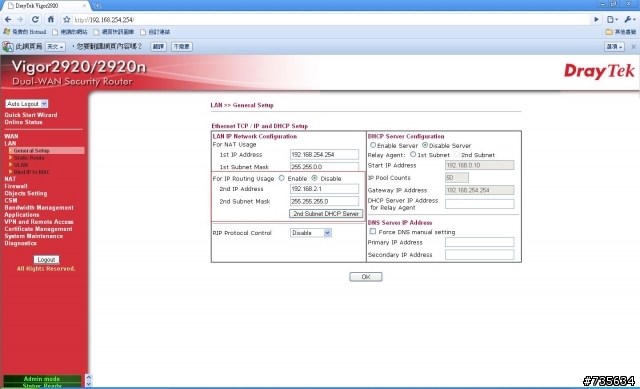Image resolution: width=640 pixels, height=389 pixels.
Task: Open VPN and Remote Access menu
Action: pos(39,222)
